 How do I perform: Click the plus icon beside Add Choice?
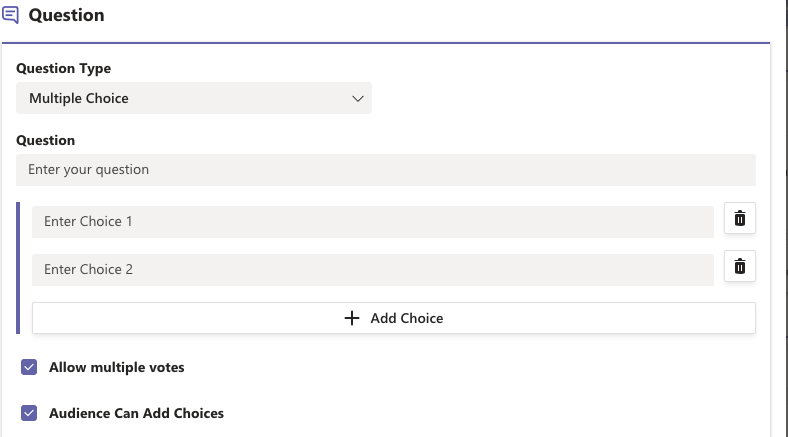(352, 318)
